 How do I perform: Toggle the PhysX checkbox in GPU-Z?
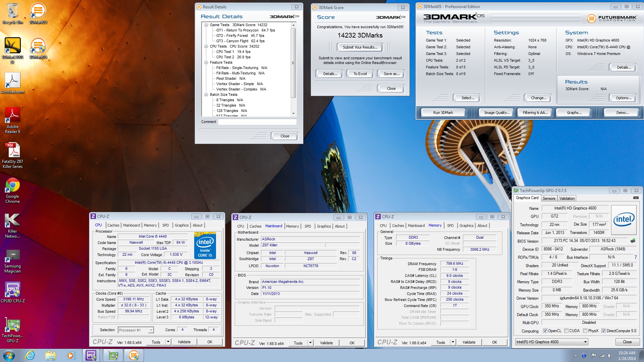tap(585, 331)
